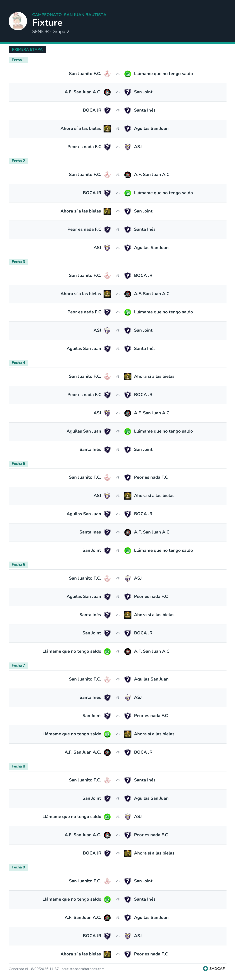This screenshot has width=235, height=980.
Task: Click Ahora sí a las bielas crest in Fecha 1
Action: 107,129
